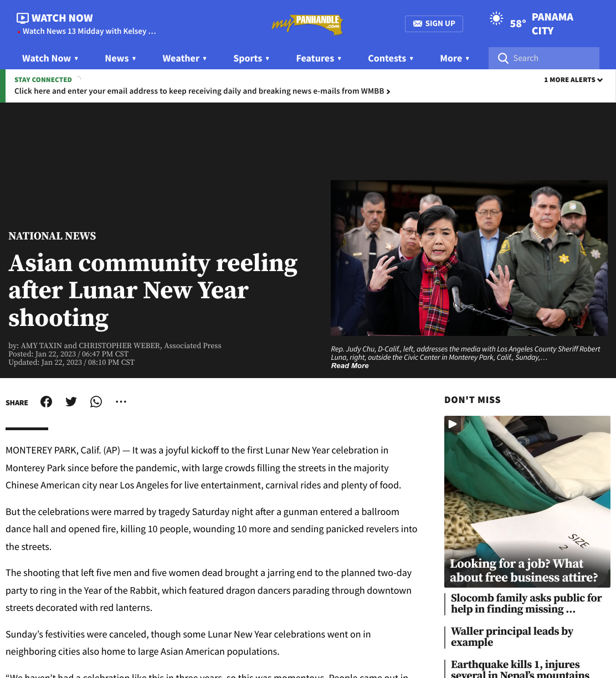
Task: Open Slocomb family missing person story
Action: [526, 604]
